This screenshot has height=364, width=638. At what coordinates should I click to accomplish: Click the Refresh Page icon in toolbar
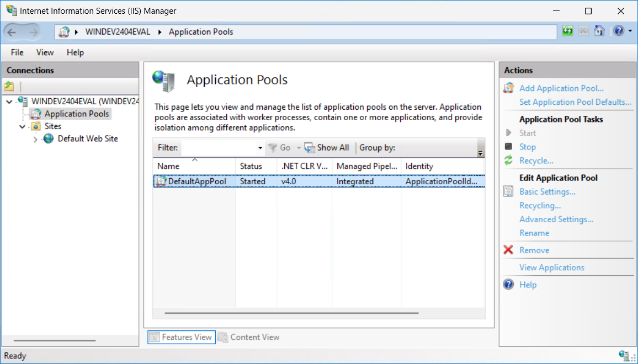pos(567,31)
